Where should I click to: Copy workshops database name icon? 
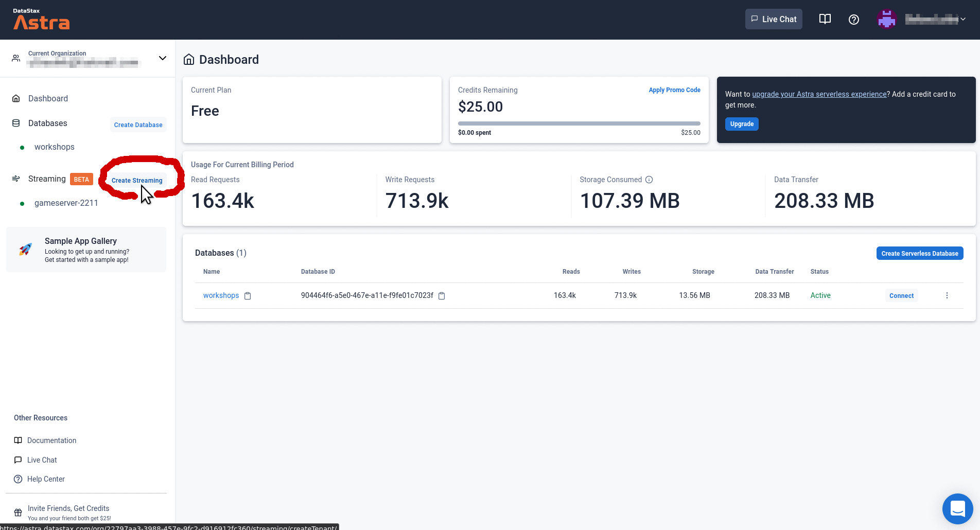pyautogui.click(x=248, y=296)
